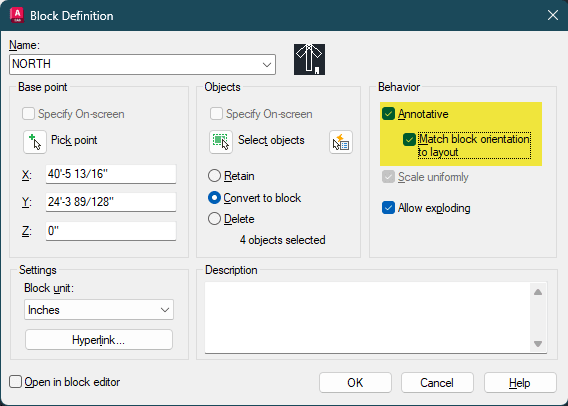
Task: Click the Pick point icon button
Action: [35, 142]
